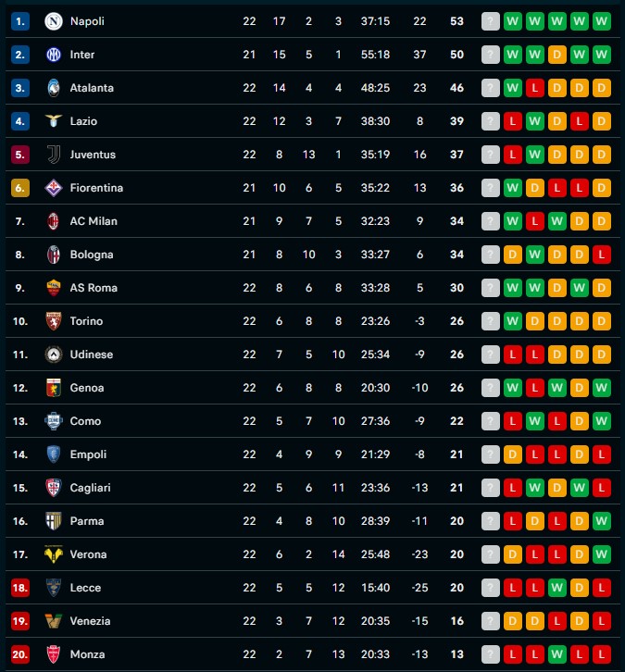Open the Juventus logo icon
The height and width of the screenshot is (672, 625).
[54, 155]
